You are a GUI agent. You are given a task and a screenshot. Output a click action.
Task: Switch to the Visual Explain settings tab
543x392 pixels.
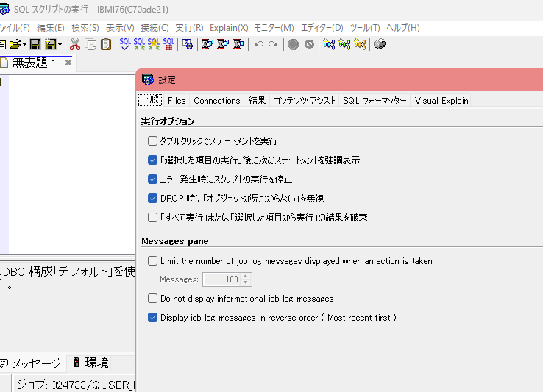(441, 101)
